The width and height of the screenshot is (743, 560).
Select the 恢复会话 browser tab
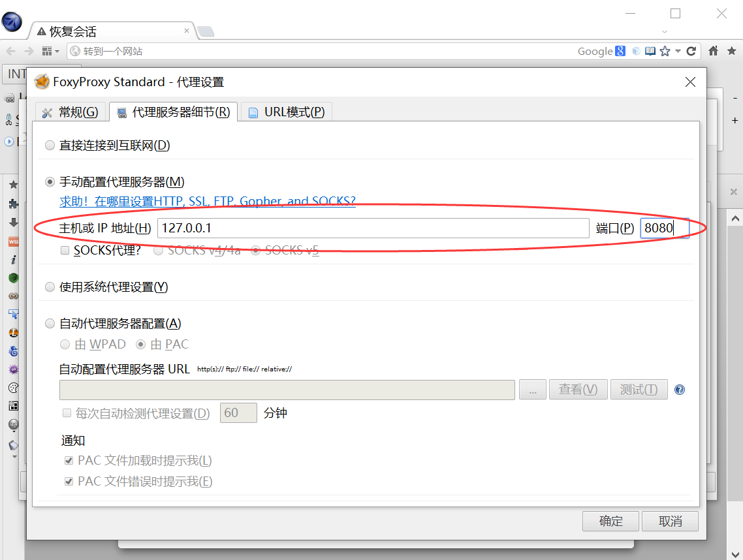coord(112,31)
